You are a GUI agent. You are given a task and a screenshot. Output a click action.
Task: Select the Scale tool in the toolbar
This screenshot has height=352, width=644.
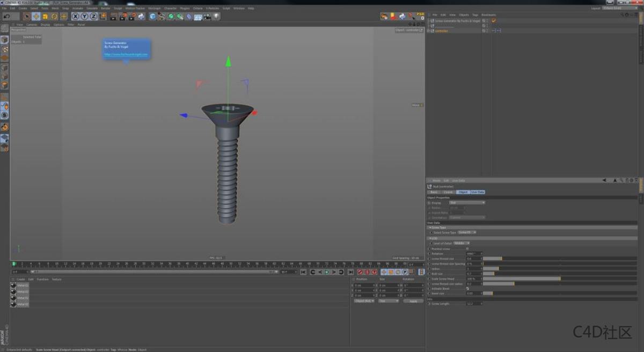click(x=45, y=16)
